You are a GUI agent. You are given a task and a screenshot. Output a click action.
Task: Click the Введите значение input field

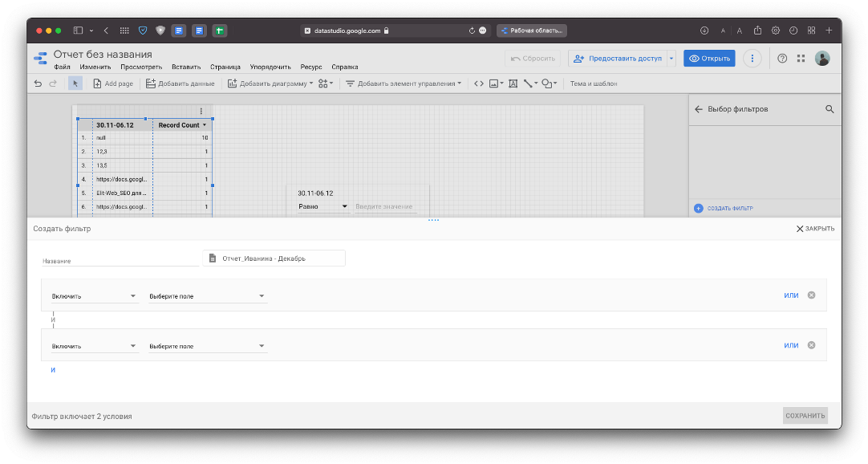[386, 206]
